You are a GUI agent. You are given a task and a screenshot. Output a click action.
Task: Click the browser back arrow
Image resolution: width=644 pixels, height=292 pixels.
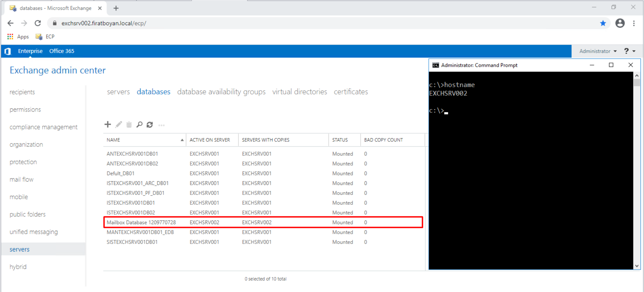pos(11,23)
